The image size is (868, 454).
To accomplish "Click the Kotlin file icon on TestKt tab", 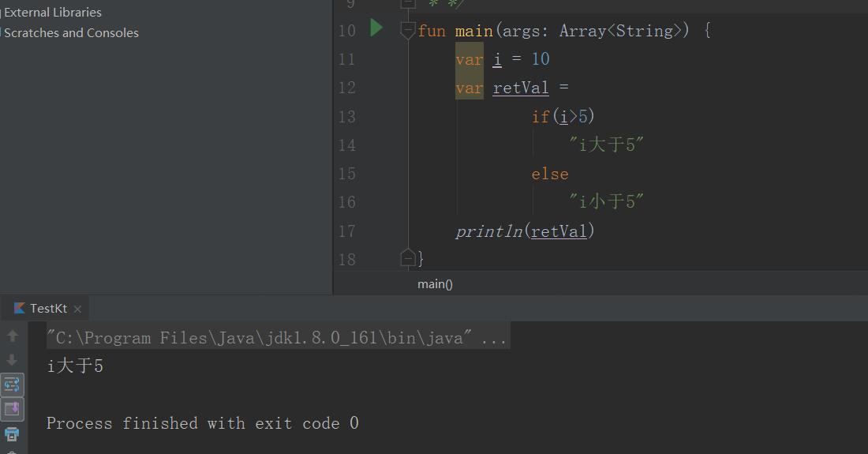I will point(20,309).
